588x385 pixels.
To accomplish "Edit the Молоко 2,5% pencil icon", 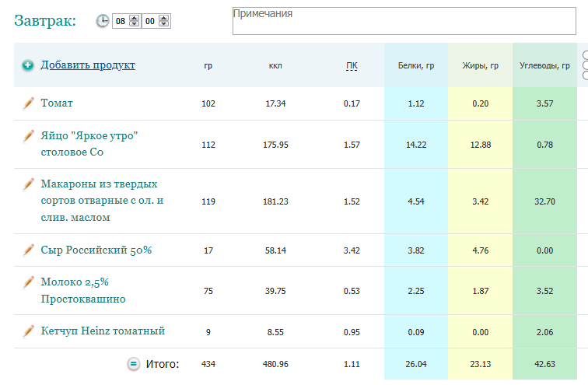I will [29, 282].
